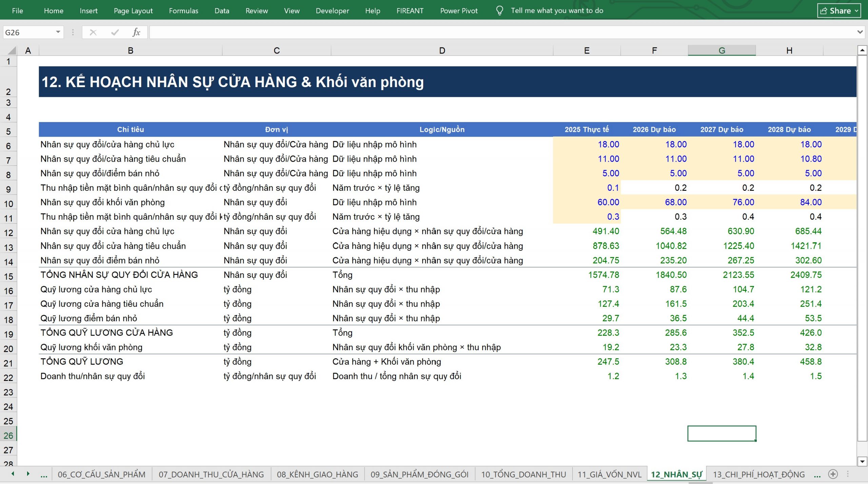
Task: Go to sheet 09_SẢN_PHẨM_ĐÓNG_GÓI
Action: point(419,474)
